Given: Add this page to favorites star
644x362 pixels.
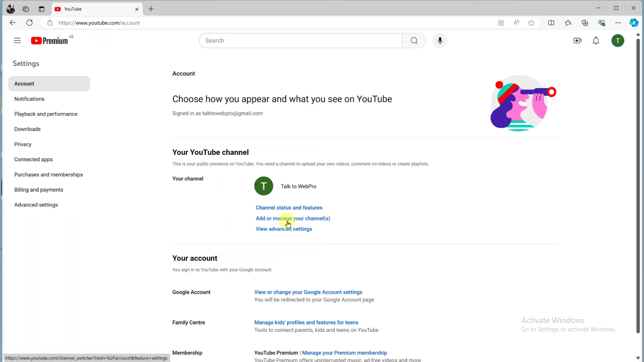Looking at the screenshot, I should click(531, 23).
